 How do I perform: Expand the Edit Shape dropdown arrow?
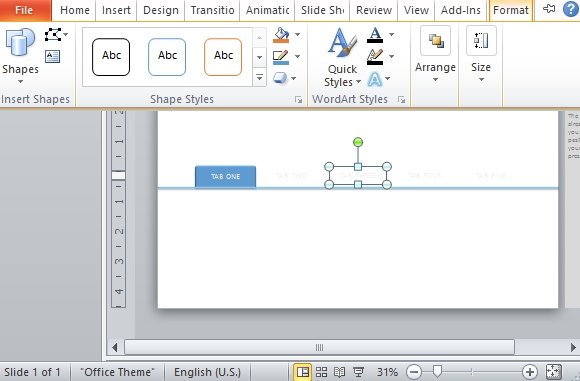65,35
